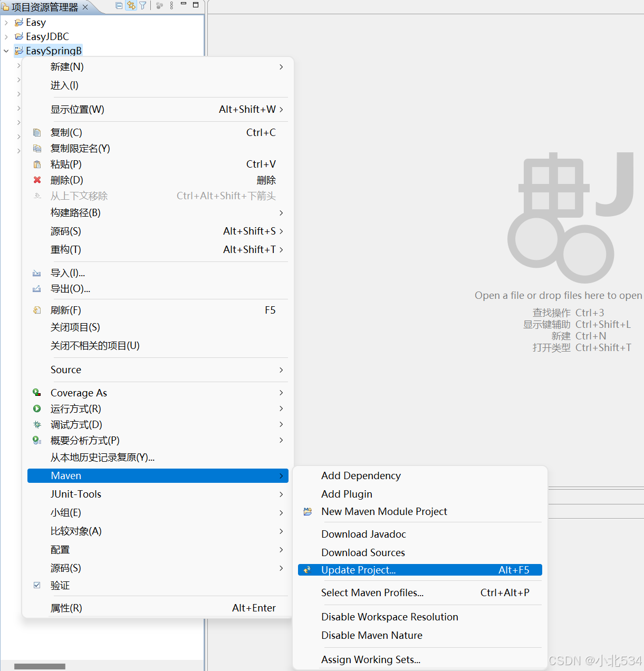This screenshot has width=644, height=671.
Task: Toggle the Focus on Active Task toolbar icon
Action: [x=160, y=6]
